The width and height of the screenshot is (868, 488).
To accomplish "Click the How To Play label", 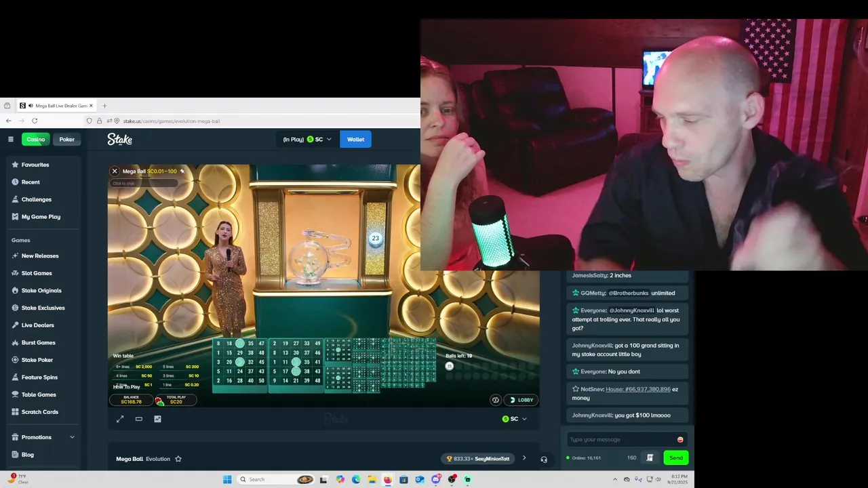I will pyautogui.click(x=126, y=387).
